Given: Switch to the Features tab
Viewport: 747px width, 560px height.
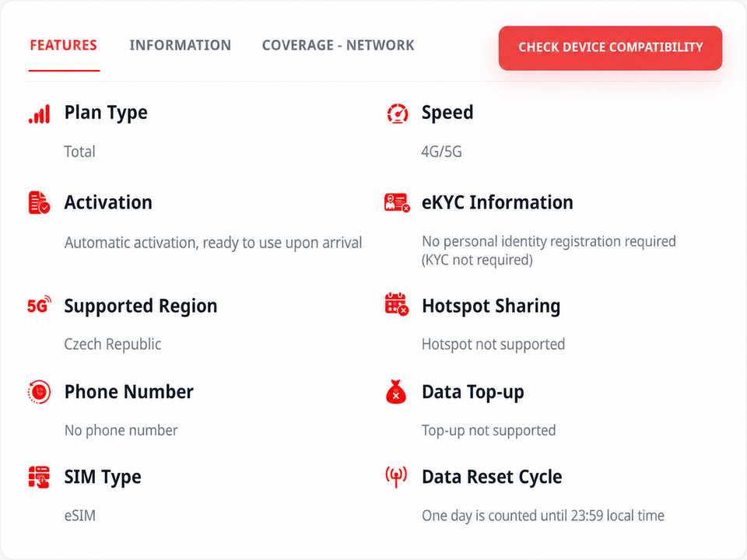Looking at the screenshot, I should tap(63, 45).
